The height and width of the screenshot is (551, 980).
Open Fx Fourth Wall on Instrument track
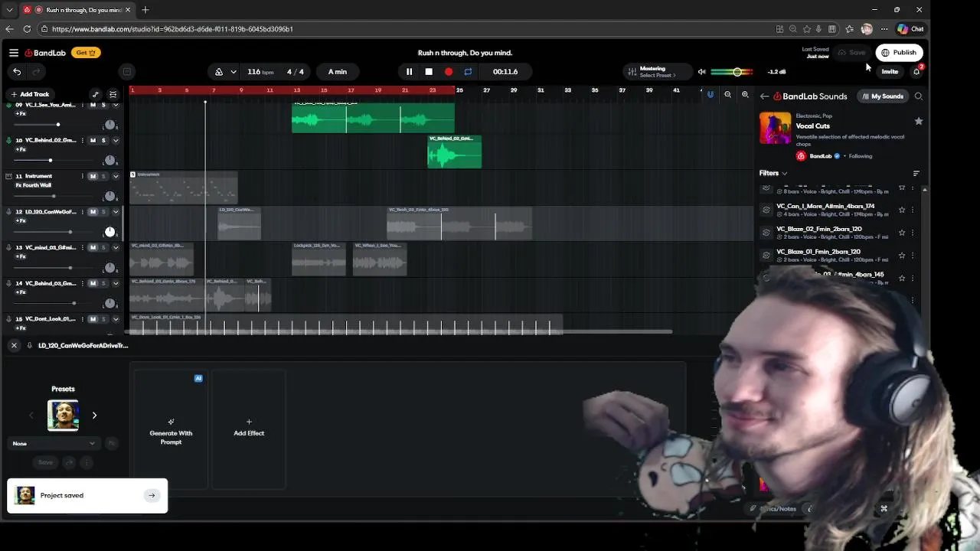pyautogui.click(x=34, y=185)
